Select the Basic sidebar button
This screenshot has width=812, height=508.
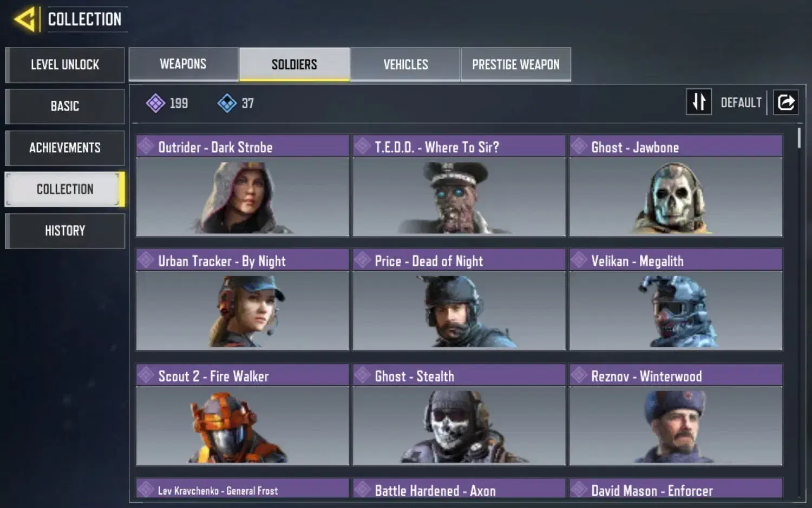65,106
